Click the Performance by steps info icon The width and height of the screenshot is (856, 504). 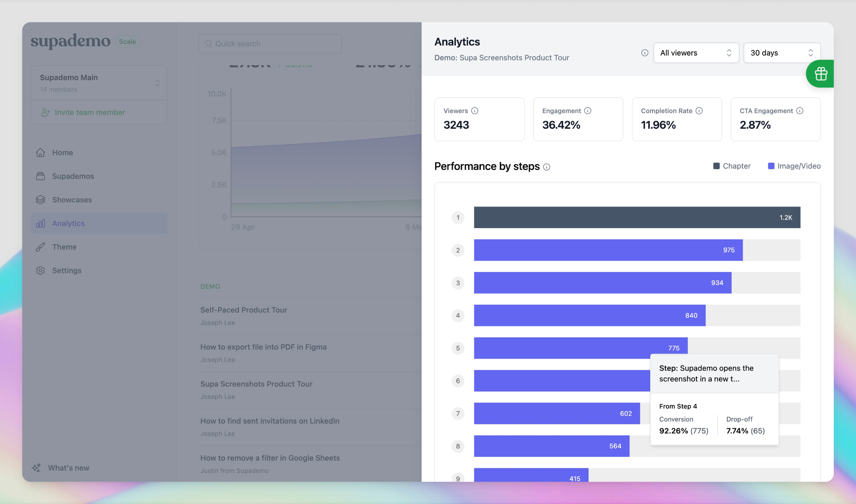[547, 167]
